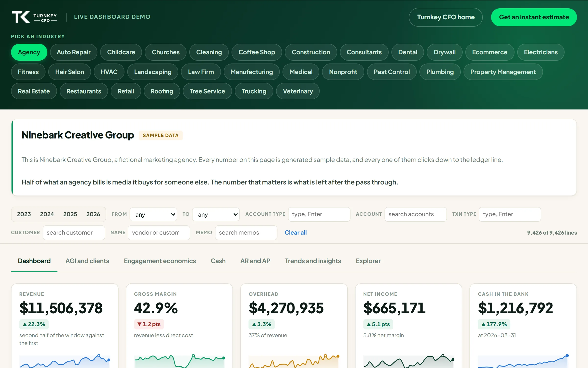Click the Revenue value $11,506,378

click(61, 308)
